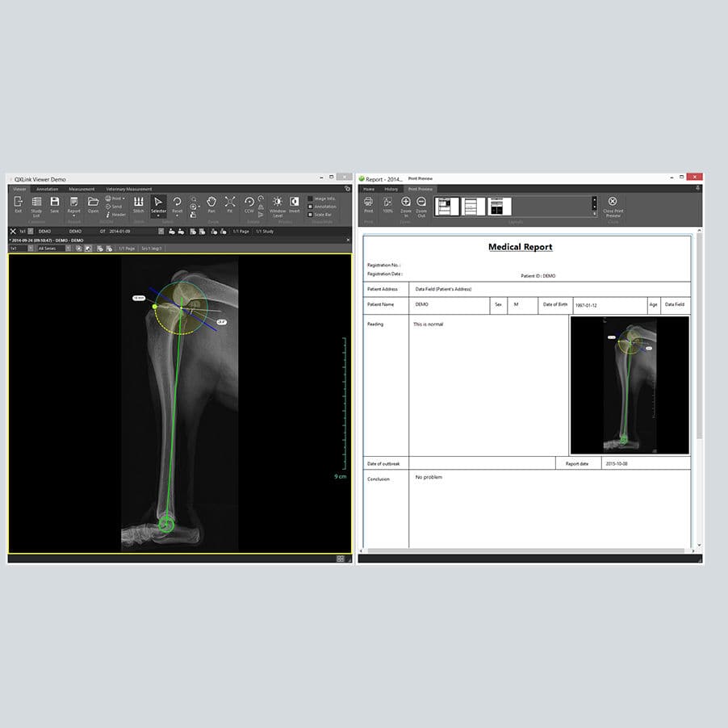
Task: Invert the X-ray image colors
Action: pyautogui.click(x=294, y=203)
